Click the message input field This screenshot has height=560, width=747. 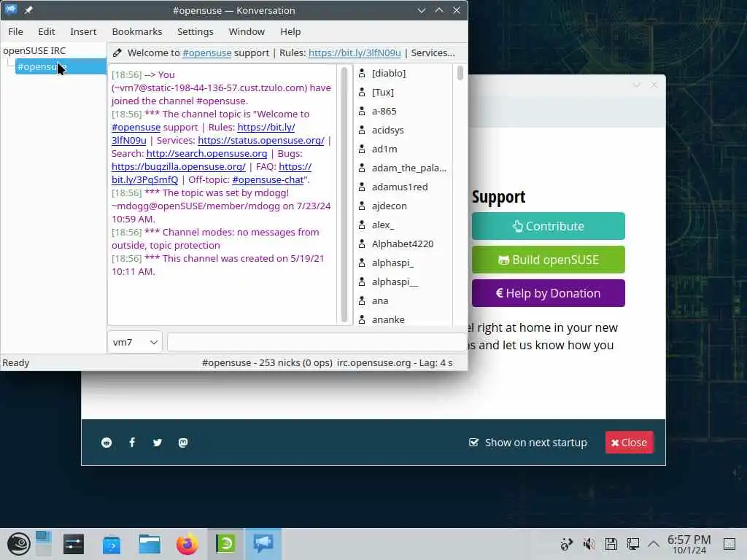click(x=317, y=343)
